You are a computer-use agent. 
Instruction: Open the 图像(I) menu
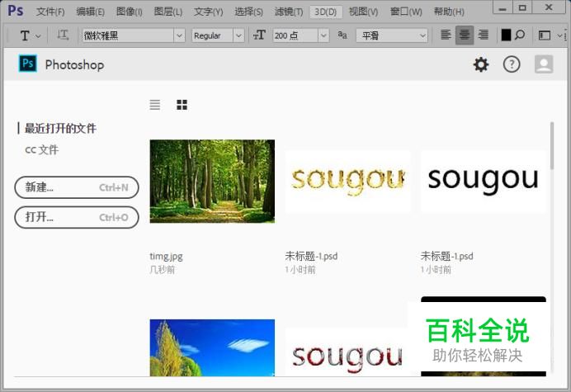(x=130, y=12)
